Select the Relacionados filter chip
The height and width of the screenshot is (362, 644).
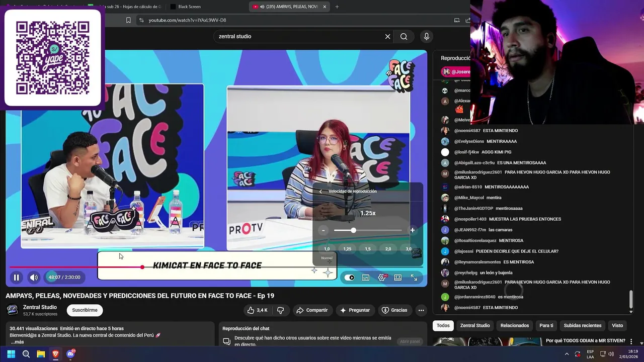click(514, 325)
